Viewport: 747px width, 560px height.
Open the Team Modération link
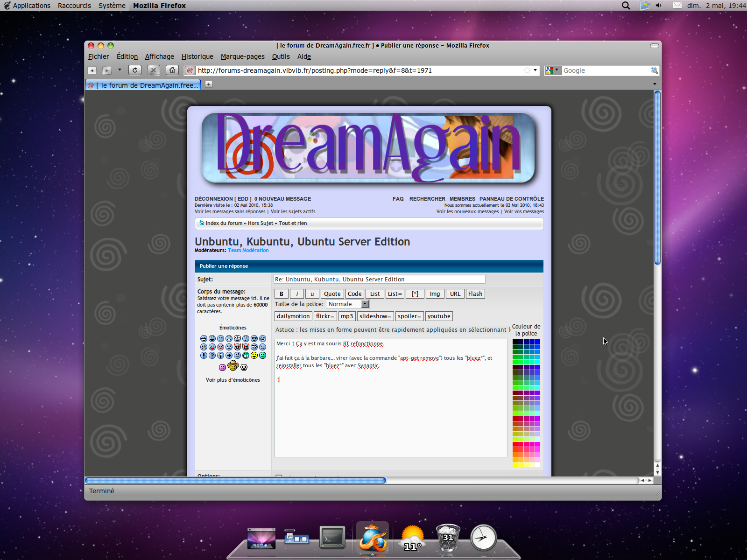[248, 251]
